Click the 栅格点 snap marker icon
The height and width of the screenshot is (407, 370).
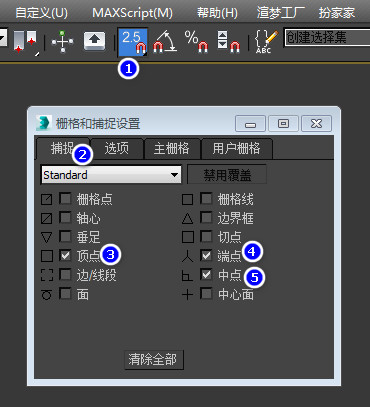pos(47,200)
